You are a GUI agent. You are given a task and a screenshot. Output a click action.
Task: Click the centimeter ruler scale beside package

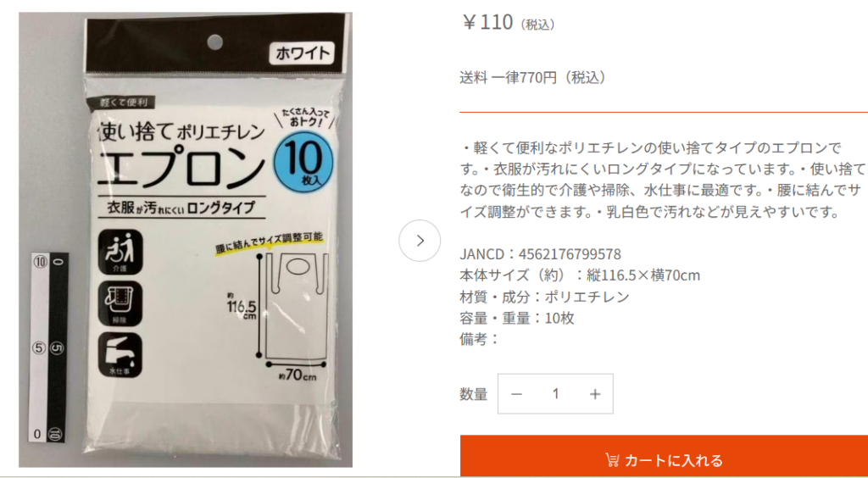pyautogui.click(x=48, y=347)
